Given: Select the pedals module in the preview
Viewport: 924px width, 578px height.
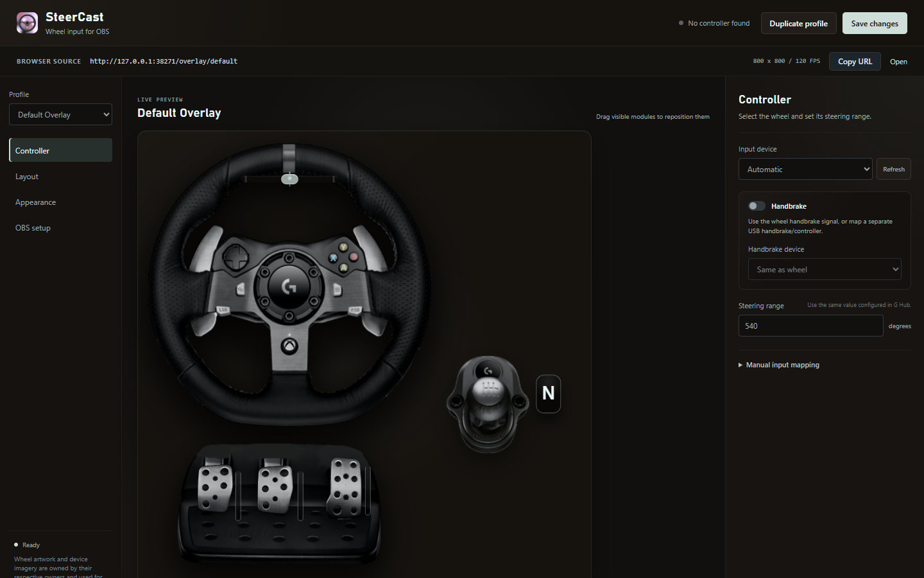Looking at the screenshot, I should (x=280, y=504).
